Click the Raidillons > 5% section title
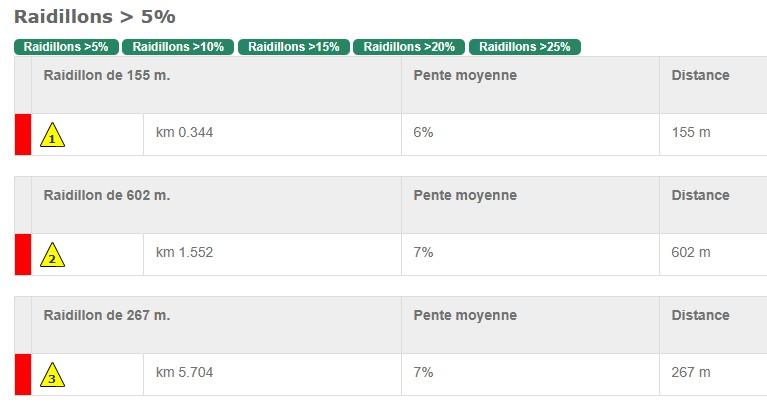 pyautogui.click(x=95, y=17)
